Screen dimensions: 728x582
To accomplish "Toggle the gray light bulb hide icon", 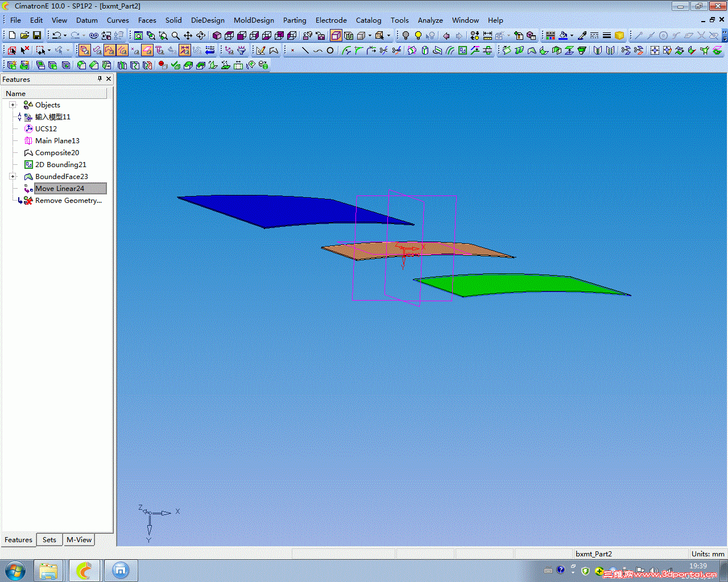I will point(406,35).
